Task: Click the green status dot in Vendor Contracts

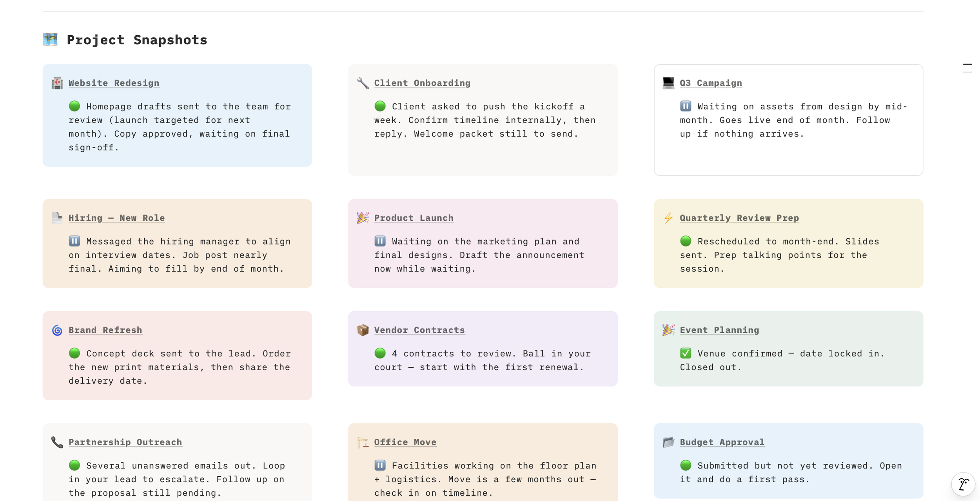Action: coord(380,353)
